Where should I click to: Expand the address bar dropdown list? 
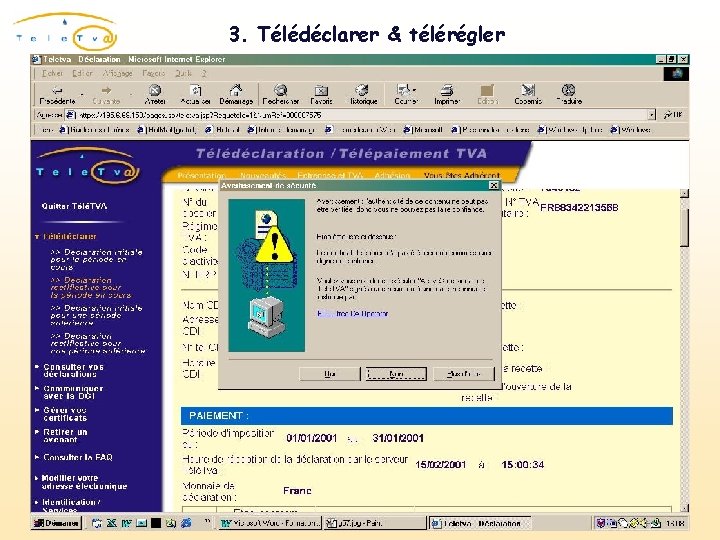(652, 115)
